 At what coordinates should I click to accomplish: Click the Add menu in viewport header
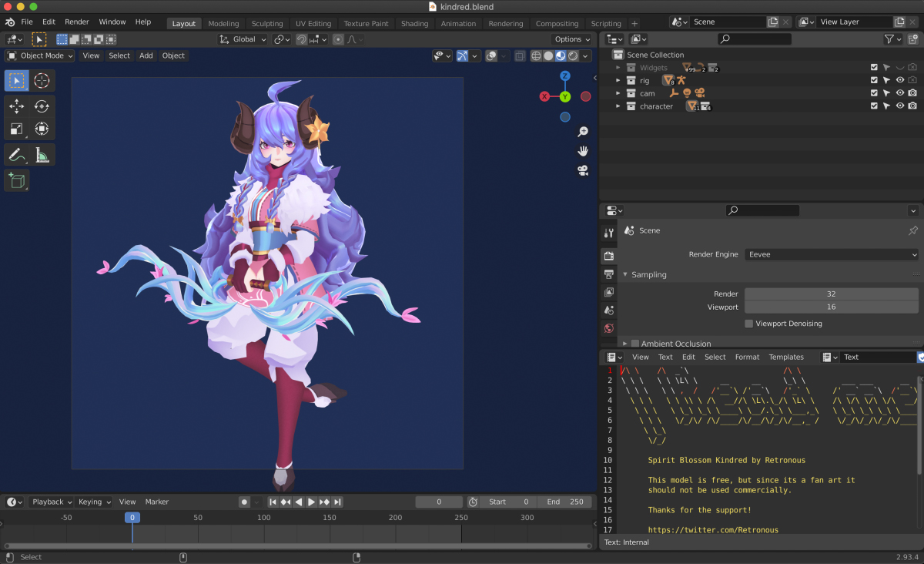(146, 55)
